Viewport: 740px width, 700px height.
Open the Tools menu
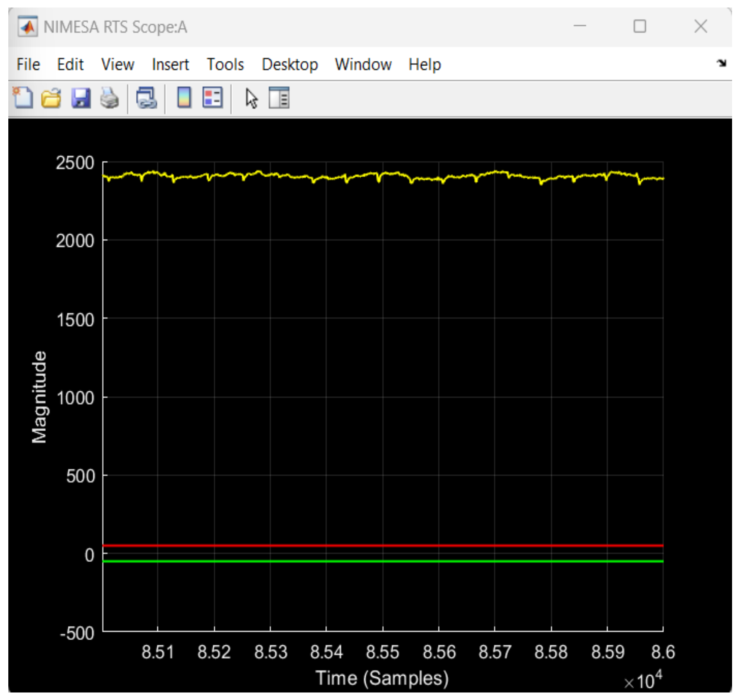tap(225, 64)
